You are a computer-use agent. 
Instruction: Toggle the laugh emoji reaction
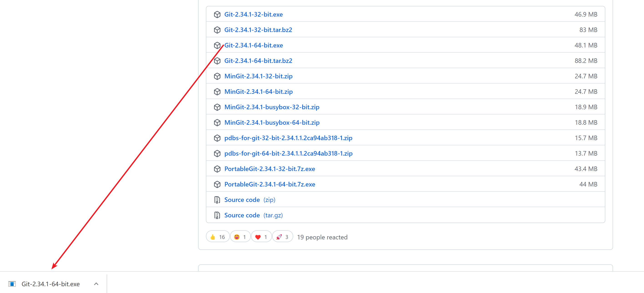point(240,237)
